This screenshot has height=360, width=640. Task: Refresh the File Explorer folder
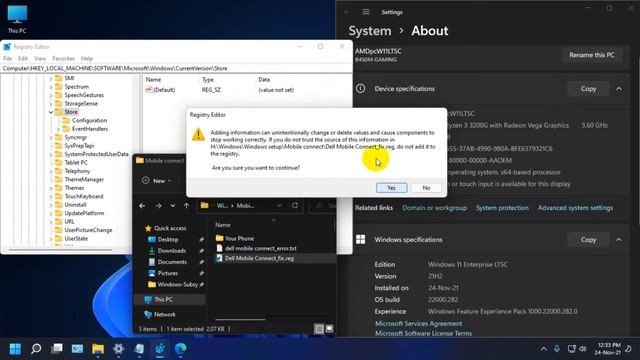coord(295,205)
